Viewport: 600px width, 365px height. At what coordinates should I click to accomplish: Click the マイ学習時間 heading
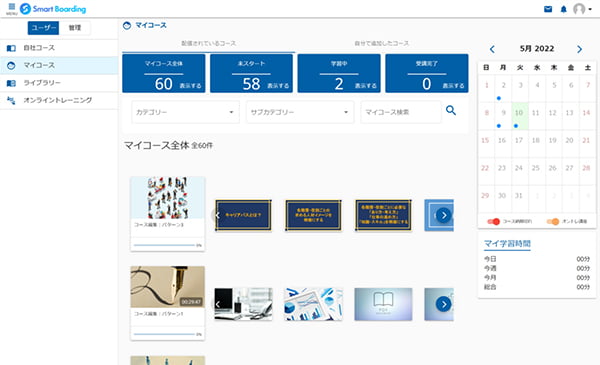[507, 244]
